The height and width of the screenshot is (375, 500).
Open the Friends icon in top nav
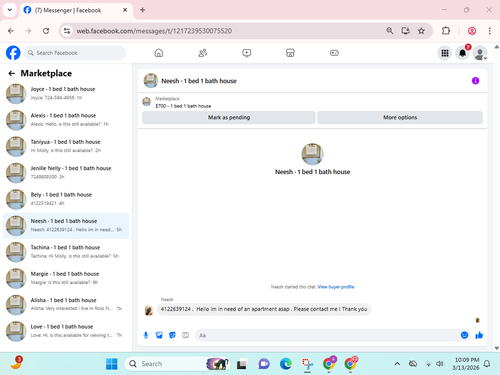coord(203,53)
